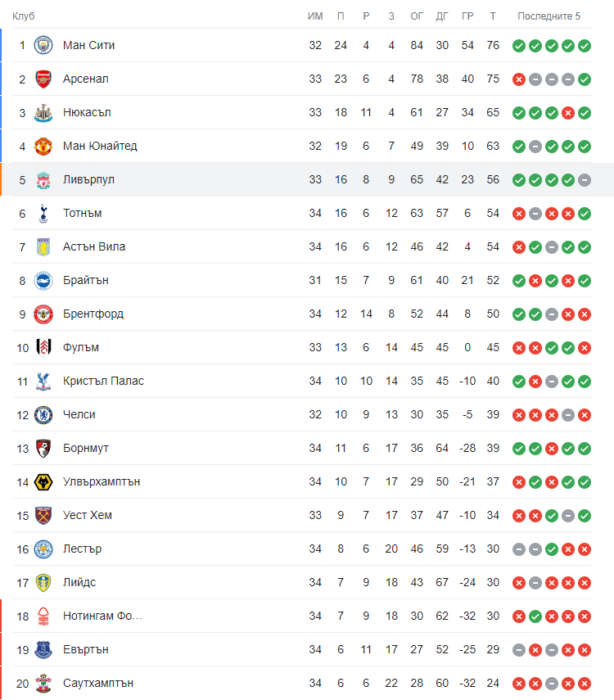Image resolution: width=614 pixels, height=700 pixels.
Task: Click the Arsenal club crest icon
Action: [x=43, y=79]
